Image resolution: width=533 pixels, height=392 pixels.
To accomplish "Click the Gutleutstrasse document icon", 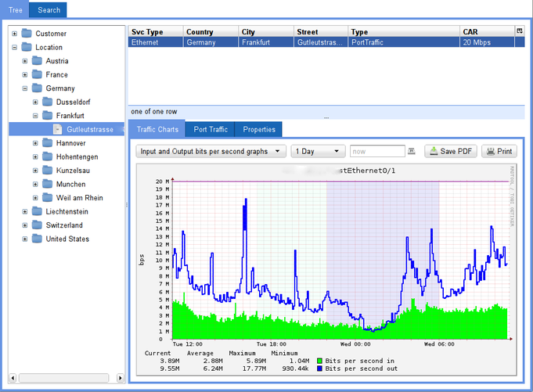I will tap(58, 129).
